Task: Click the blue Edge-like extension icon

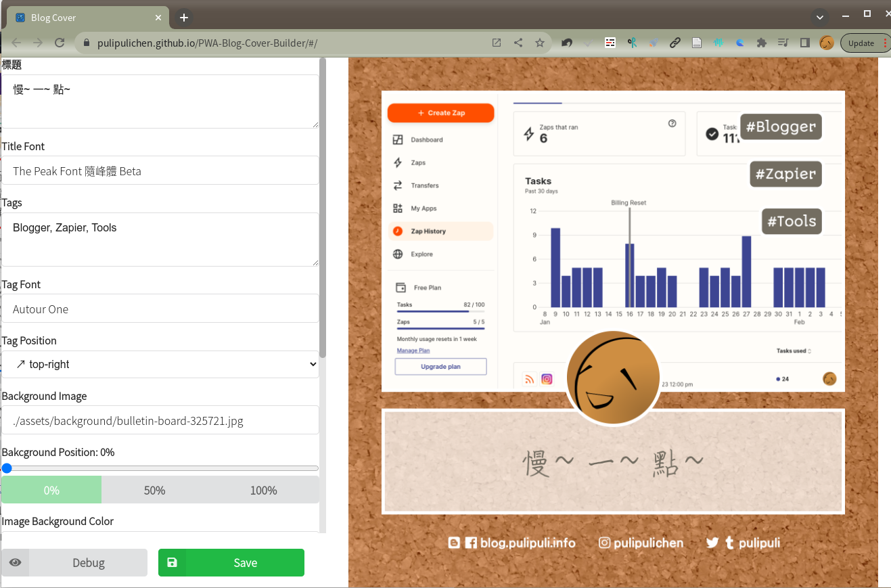Action: pos(740,43)
